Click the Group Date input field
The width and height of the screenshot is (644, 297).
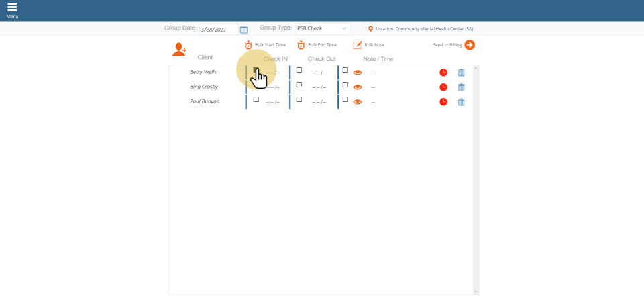click(219, 30)
